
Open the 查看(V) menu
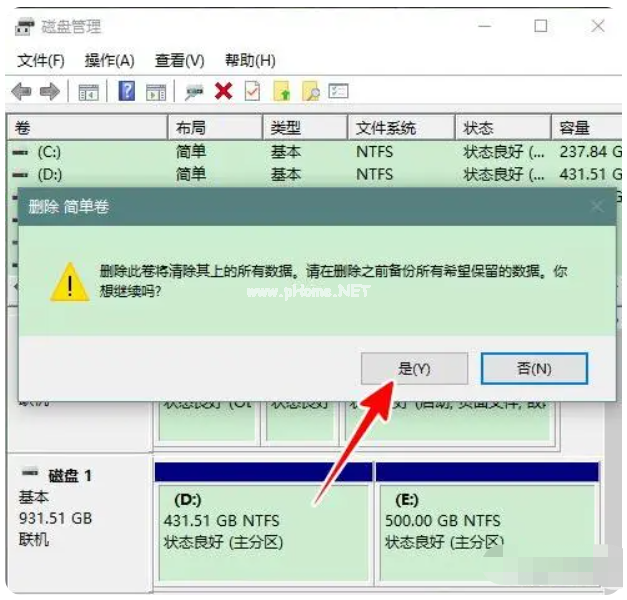[179, 61]
